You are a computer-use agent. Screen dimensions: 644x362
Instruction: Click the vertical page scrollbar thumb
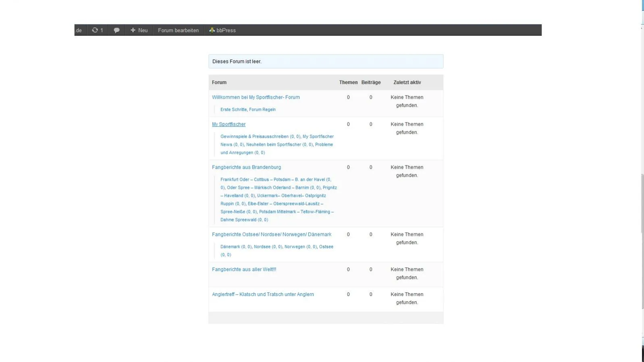pyautogui.click(x=642, y=242)
